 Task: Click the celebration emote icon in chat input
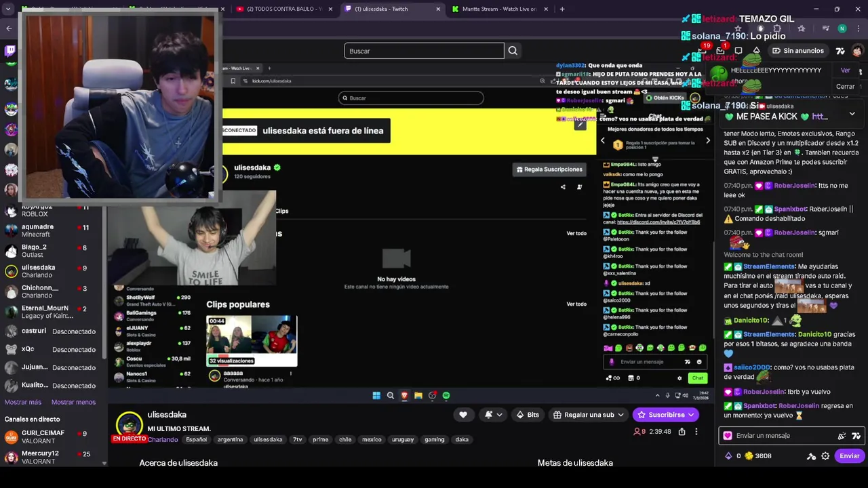click(842, 436)
